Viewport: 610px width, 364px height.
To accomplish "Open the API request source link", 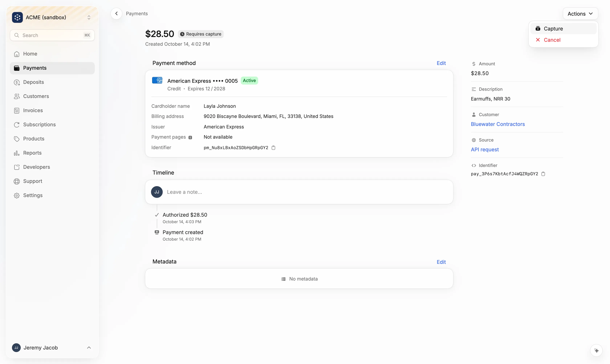I will (x=485, y=150).
